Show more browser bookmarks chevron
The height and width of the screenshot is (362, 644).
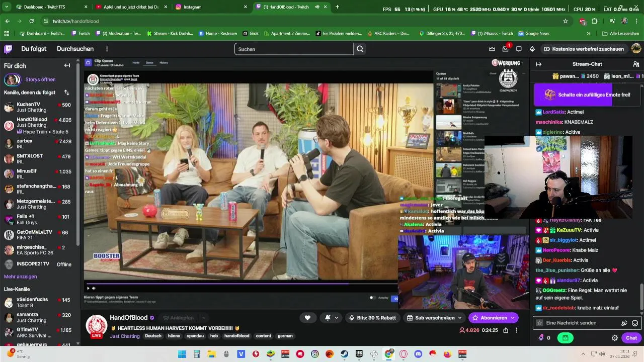[588, 33]
